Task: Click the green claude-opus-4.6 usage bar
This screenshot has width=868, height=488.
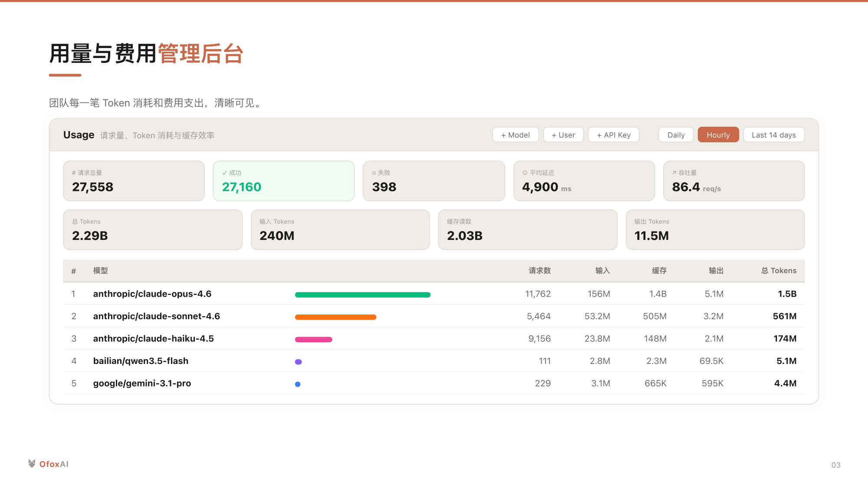Action: (x=362, y=295)
